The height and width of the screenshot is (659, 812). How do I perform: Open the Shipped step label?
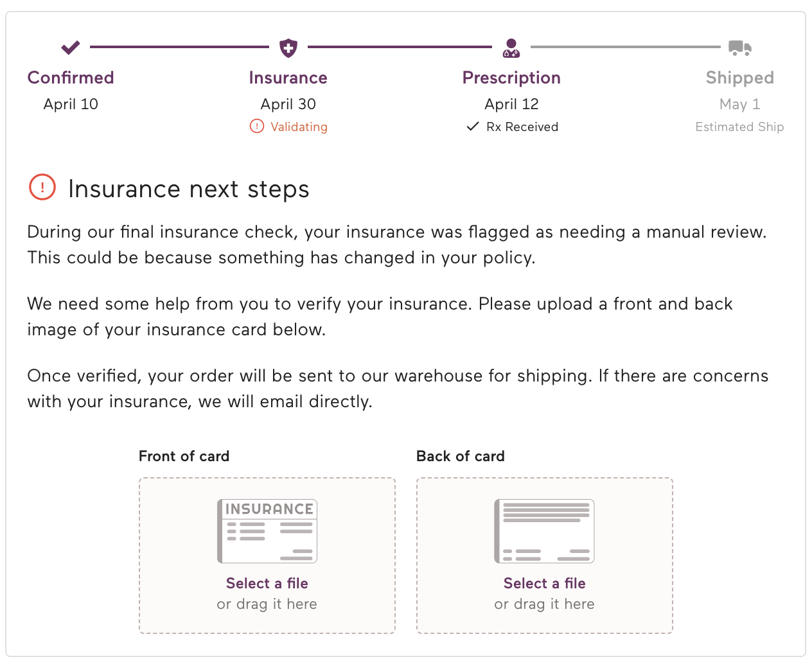(739, 78)
